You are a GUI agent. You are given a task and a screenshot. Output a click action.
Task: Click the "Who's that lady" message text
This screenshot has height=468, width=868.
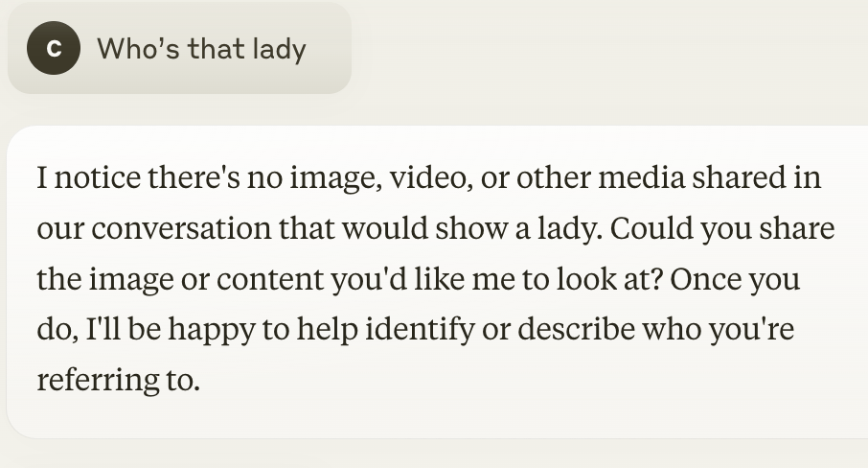(x=201, y=49)
